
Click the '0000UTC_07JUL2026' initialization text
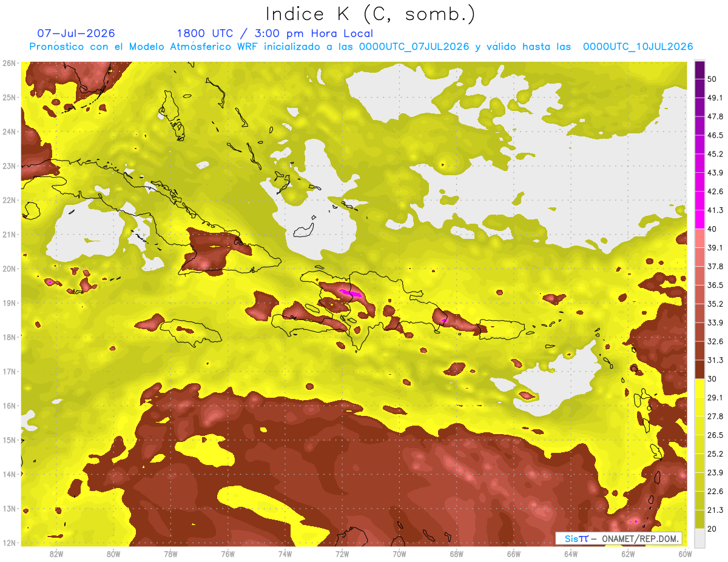pos(414,47)
